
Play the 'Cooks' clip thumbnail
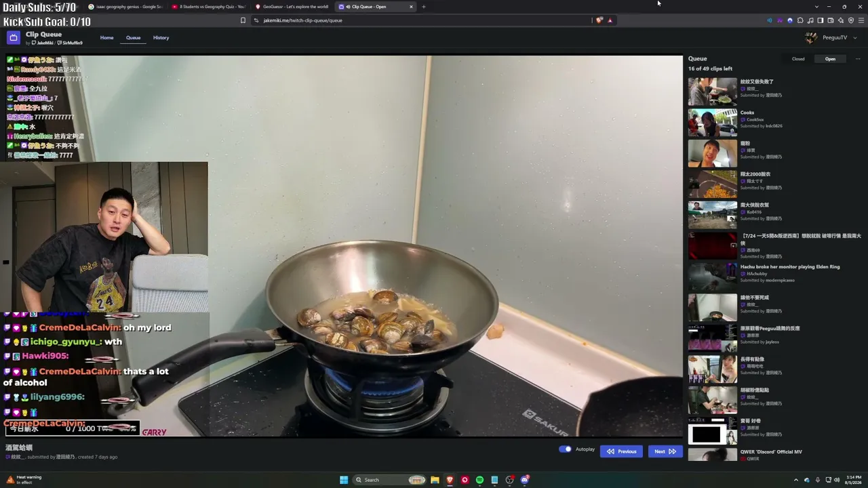pos(712,123)
